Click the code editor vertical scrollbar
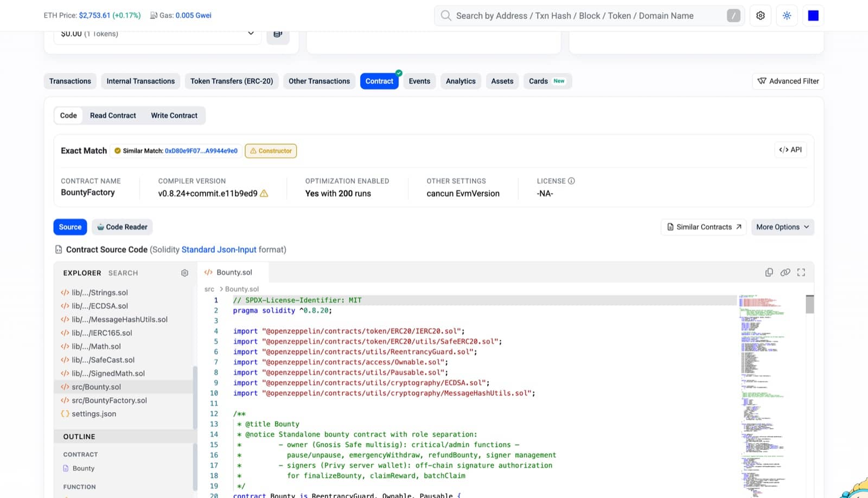This screenshot has height=498, width=868. click(x=810, y=304)
